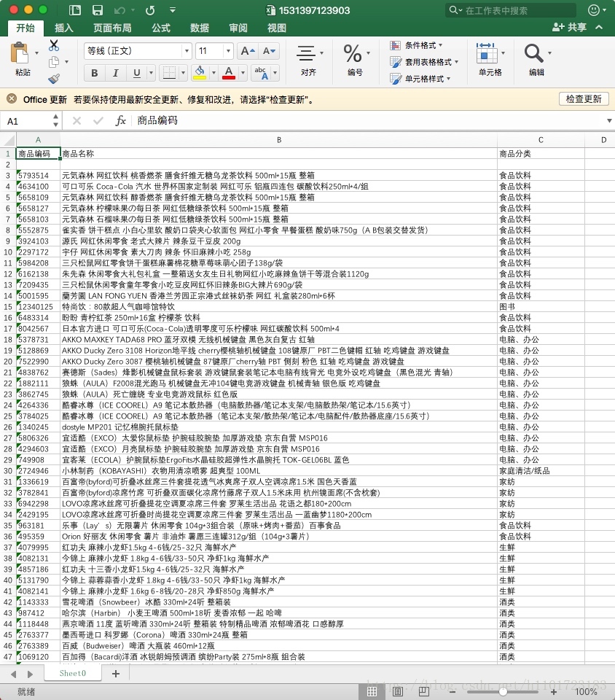Click the Borders icon
615x700 pixels.
click(x=169, y=73)
